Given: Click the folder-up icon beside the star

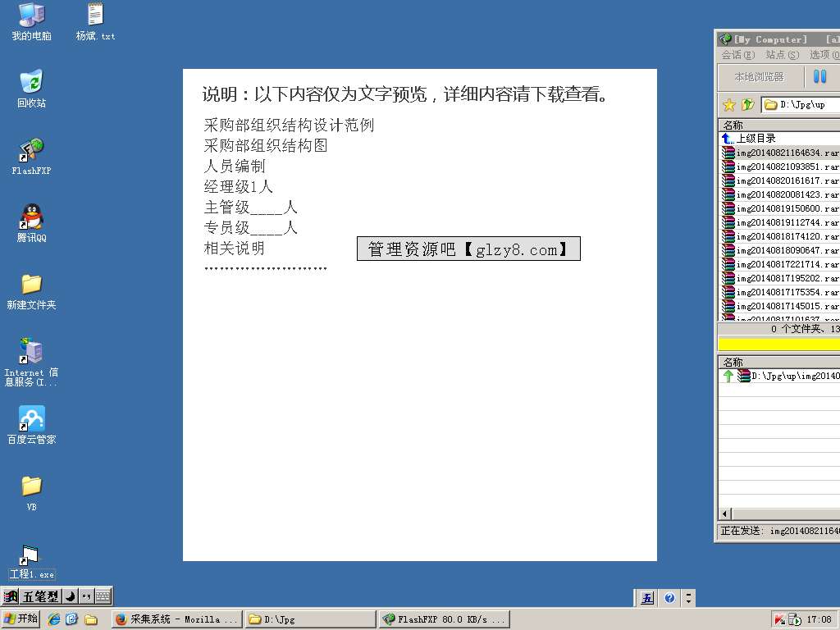Looking at the screenshot, I should (x=747, y=105).
